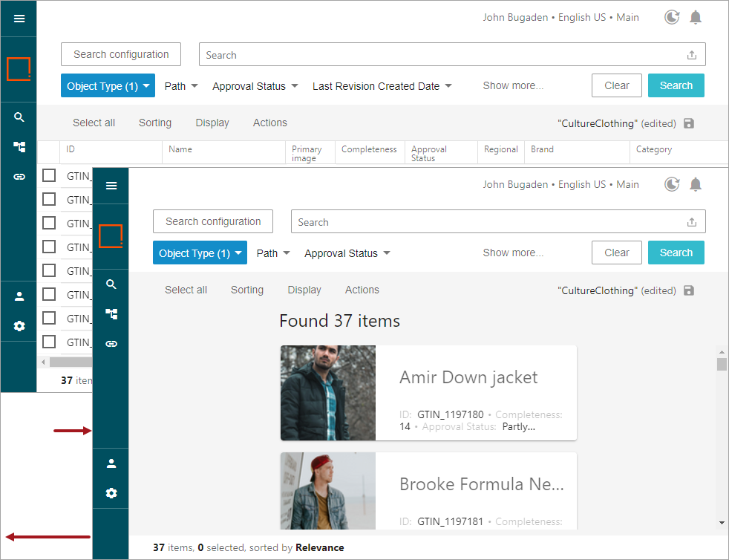Click notification bell in the foreground window header

tap(696, 184)
